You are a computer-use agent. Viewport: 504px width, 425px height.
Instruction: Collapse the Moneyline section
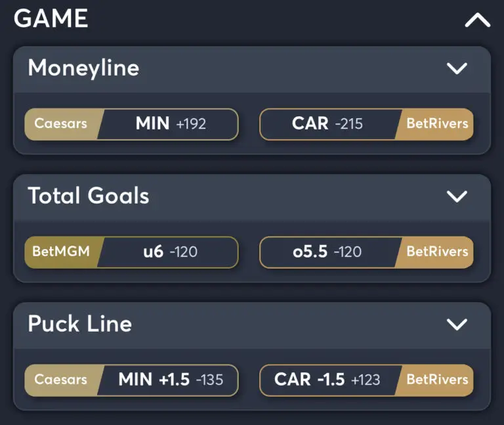(x=456, y=68)
